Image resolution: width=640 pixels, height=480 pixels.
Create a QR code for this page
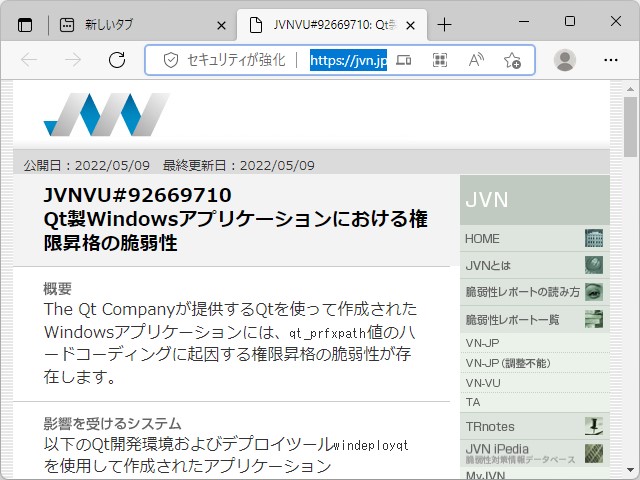pos(440,60)
